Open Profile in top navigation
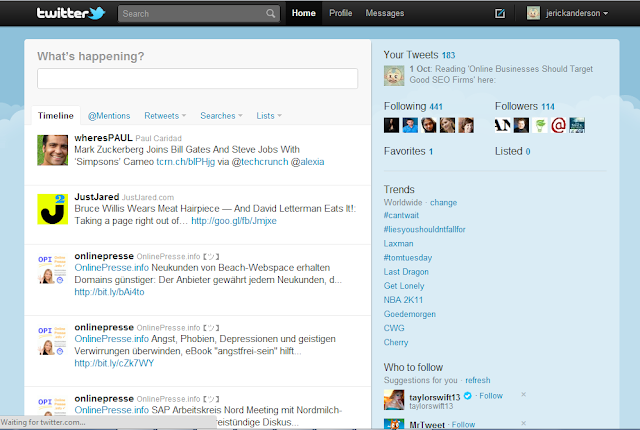 point(341,13)
